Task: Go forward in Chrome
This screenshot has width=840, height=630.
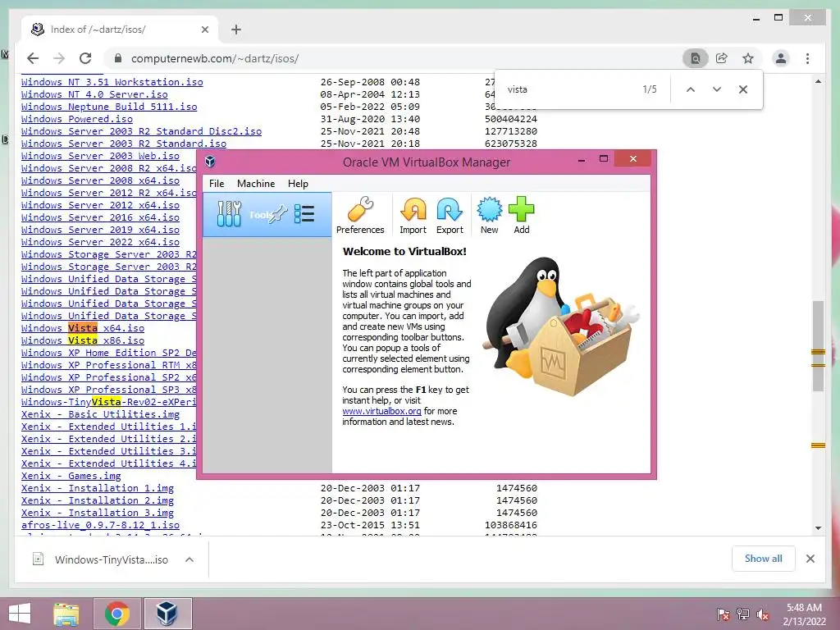Action: point(59,58)
